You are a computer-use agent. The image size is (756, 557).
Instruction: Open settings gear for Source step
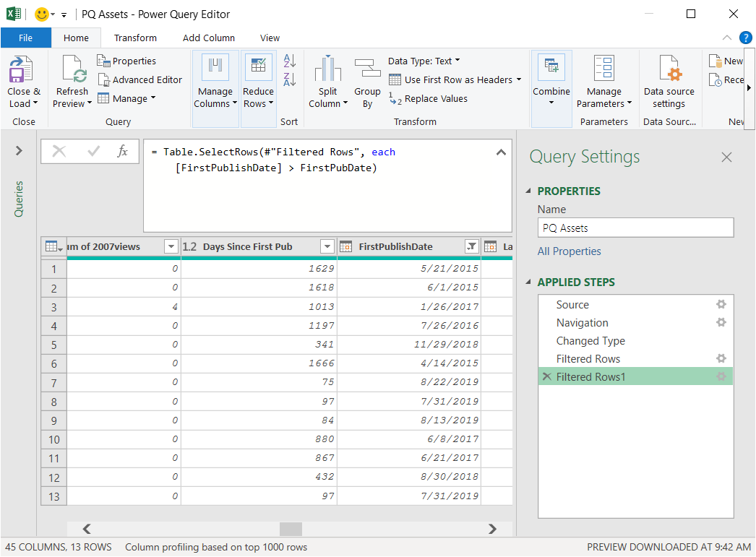click(x=721, y=304)
